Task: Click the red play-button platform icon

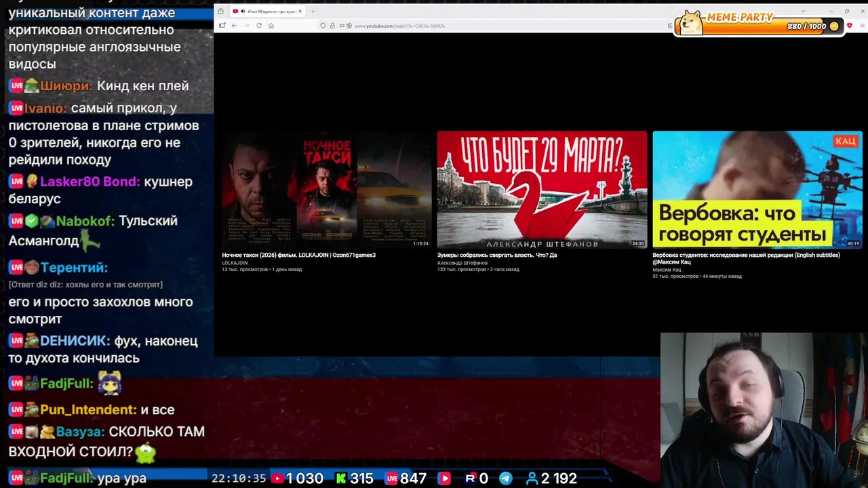Action: (445, 479)
